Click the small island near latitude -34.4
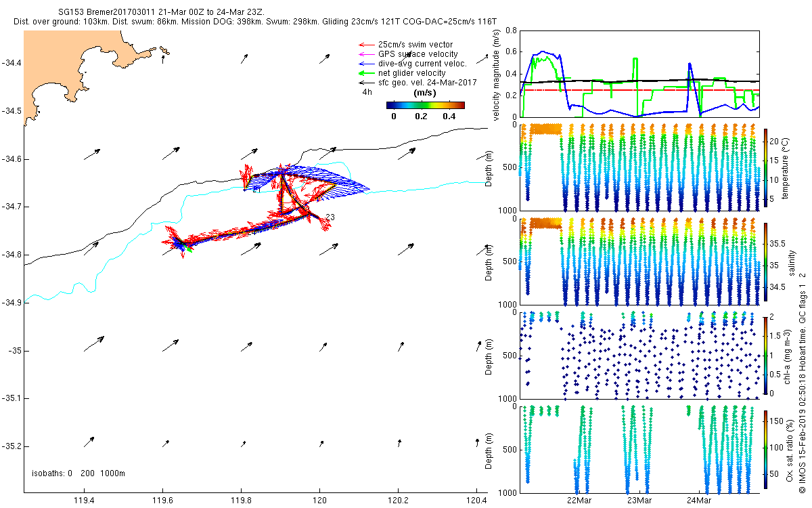This screenshot has width=812, height=508. click(164, 51)
